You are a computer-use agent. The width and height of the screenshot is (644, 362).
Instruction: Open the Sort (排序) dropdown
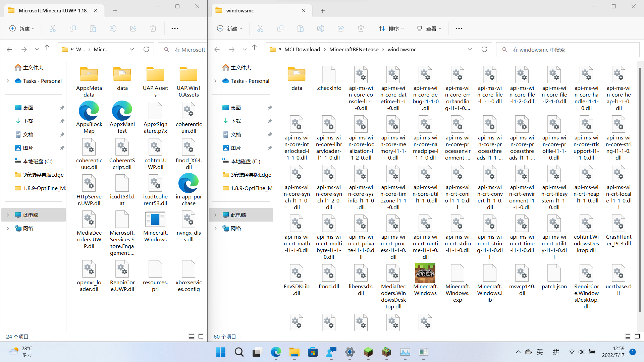point(391,29)
